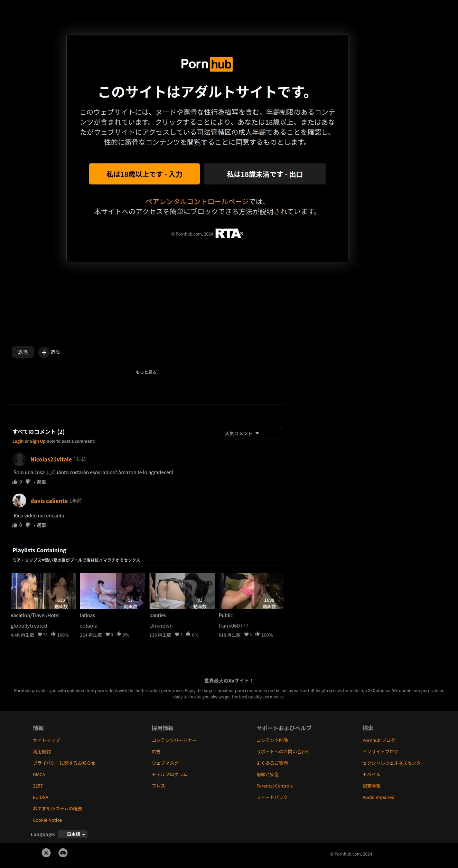This screenshot has width=458, height=868.
Task: Open the 利用規約 footer link
Action: pyautogui.click(x=42, y=752)
